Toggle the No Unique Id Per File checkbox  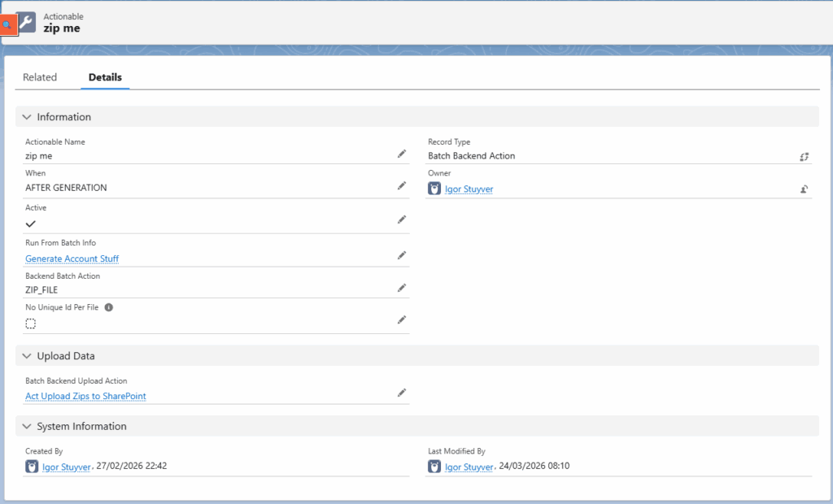tap(31, 324)
